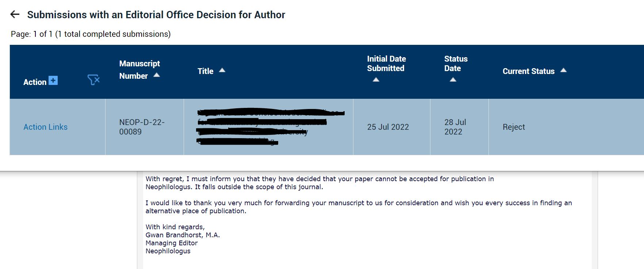Image resolution: width=644 pixels, height=269 pixels.
Task: Click the 28 Jul 2022 status date
Action: [x=455, y=127]
